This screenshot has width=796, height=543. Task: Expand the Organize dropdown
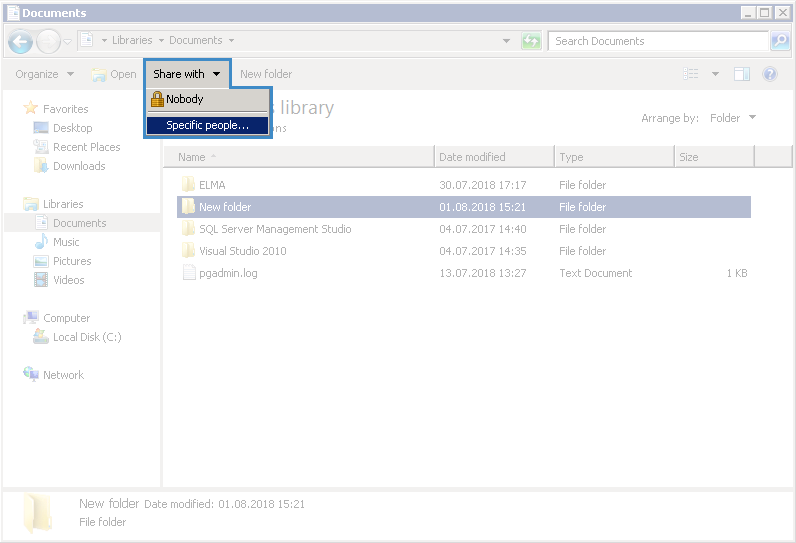pos(44,74)
